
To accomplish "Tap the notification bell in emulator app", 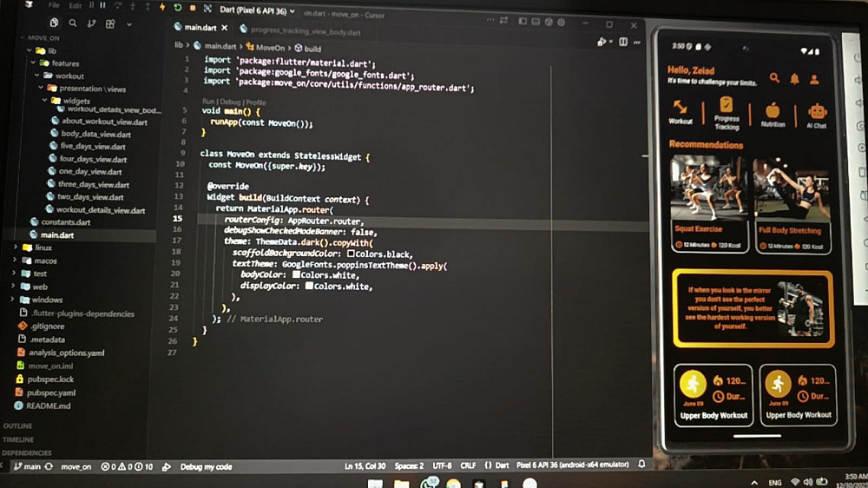I will [x=794, y=79].
